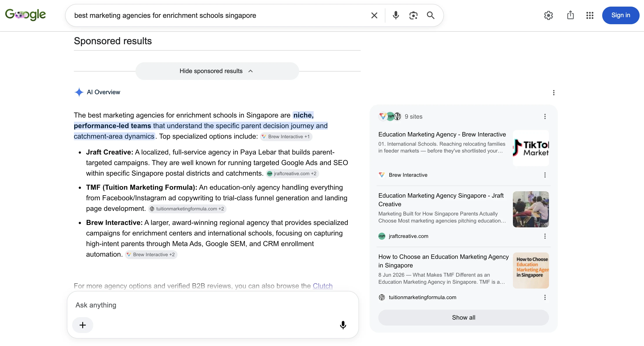
Task: Open Education Marketing Agency Singapore - Jraft Creative result
Action: tap(441, 200)
